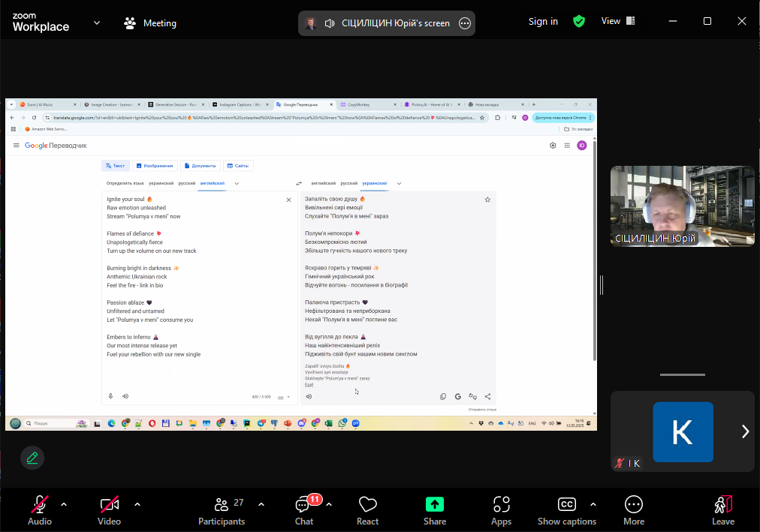Viewport: 760px width, 532px height.
Task: Expand the arrow next to Chat
Action: [x=329, y=504]
